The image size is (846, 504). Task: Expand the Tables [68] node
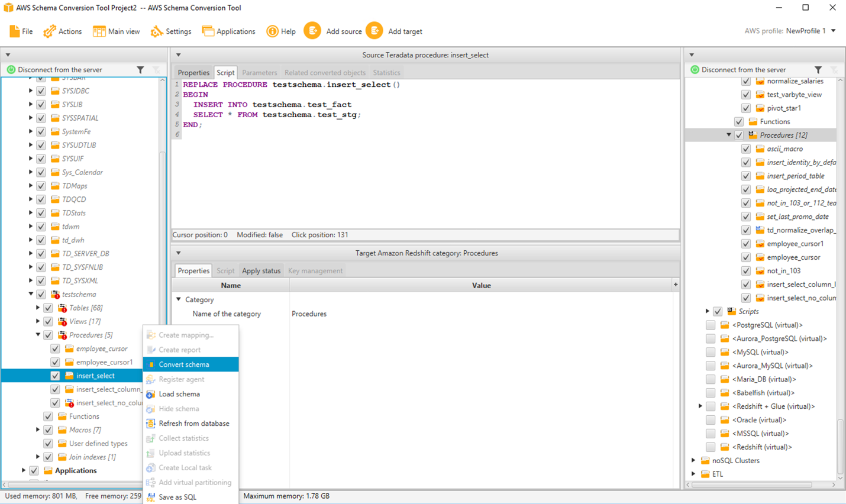click(x=38, y=308)
